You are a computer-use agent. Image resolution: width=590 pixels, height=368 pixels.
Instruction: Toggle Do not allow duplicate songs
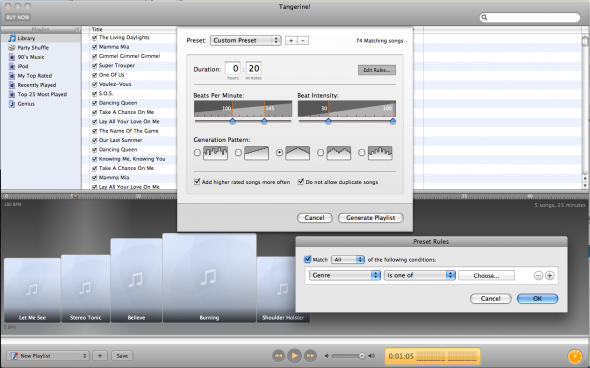click(x=301, y=182)
